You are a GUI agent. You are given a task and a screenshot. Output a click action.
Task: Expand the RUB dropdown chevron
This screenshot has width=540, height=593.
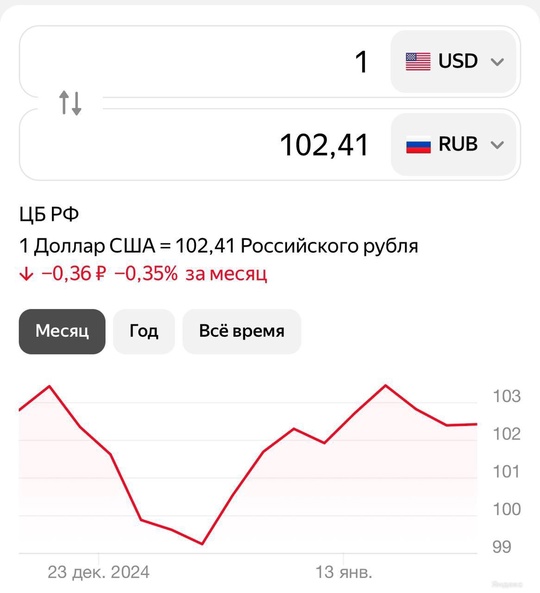[x=497, y=145]
